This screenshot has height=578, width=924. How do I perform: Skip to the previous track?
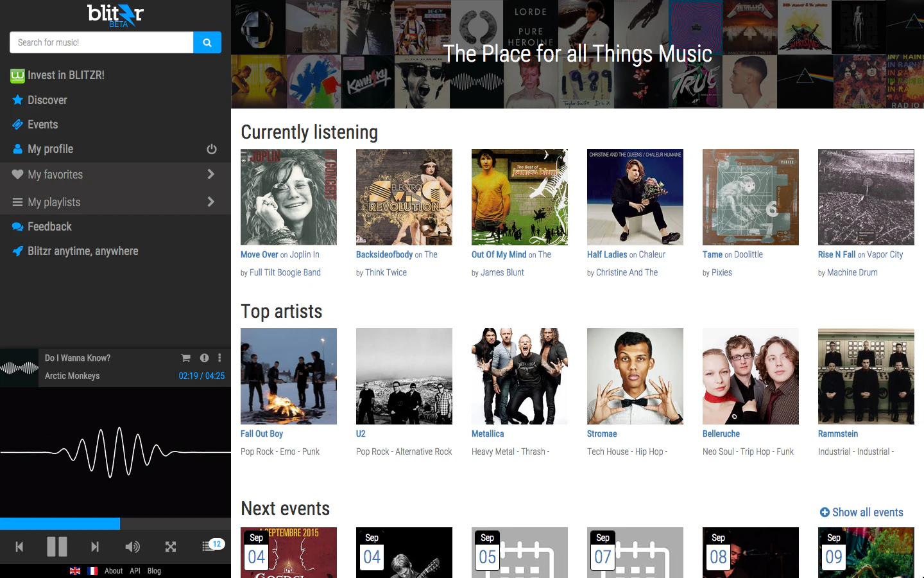[19, 547]
